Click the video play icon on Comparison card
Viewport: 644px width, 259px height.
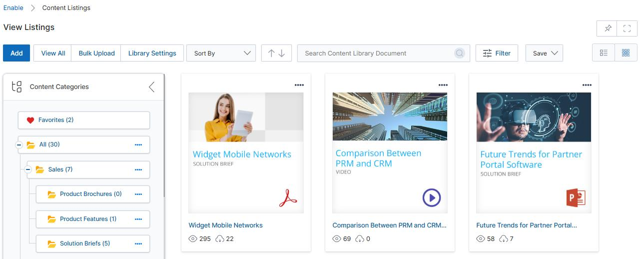pyautogui.click(x=432, y=198)
